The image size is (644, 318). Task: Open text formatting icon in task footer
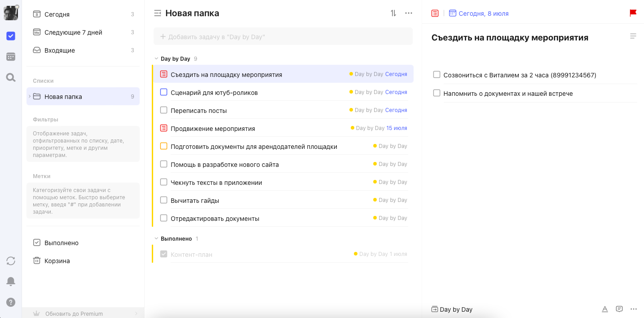point(605,309)
